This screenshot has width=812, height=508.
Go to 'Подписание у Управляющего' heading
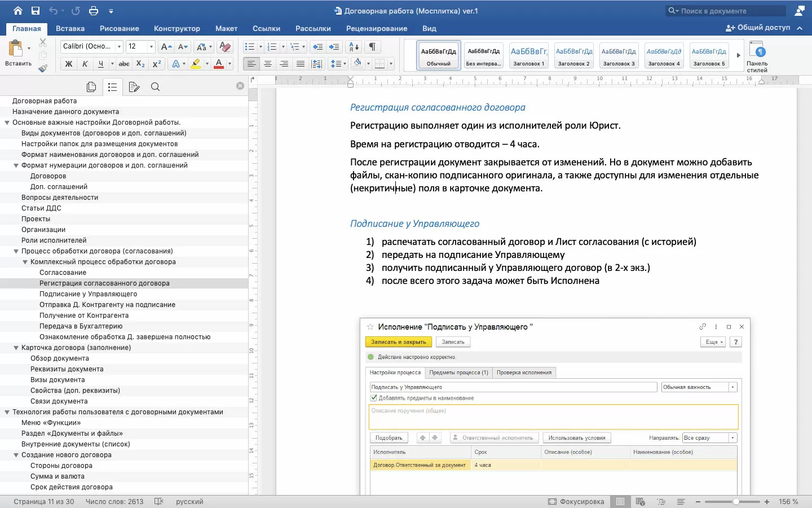[88, 294]
